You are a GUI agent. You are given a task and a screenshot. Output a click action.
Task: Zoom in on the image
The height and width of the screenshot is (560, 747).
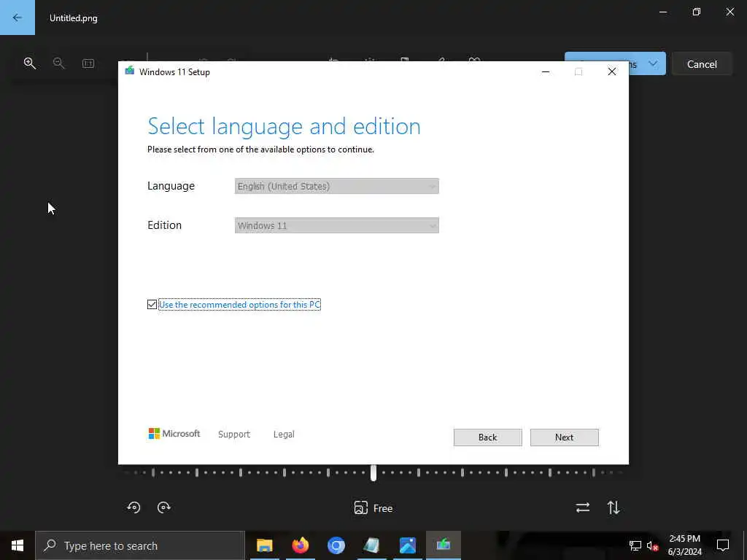[x=29, y=63]
